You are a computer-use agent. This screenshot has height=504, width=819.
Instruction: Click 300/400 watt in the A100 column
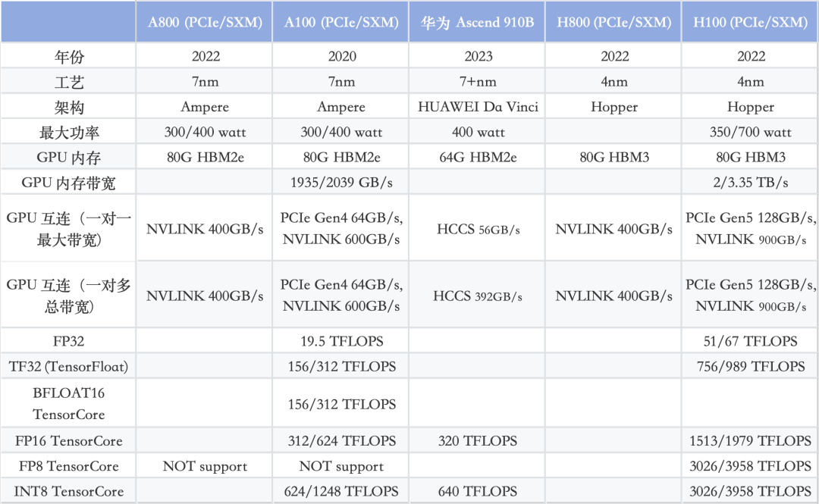341,132
